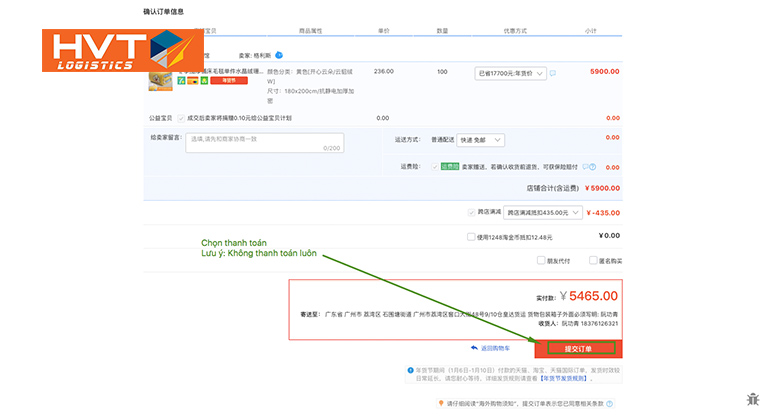Click the blue info icon before 年货节期间 notice

(x=411, y=370)
